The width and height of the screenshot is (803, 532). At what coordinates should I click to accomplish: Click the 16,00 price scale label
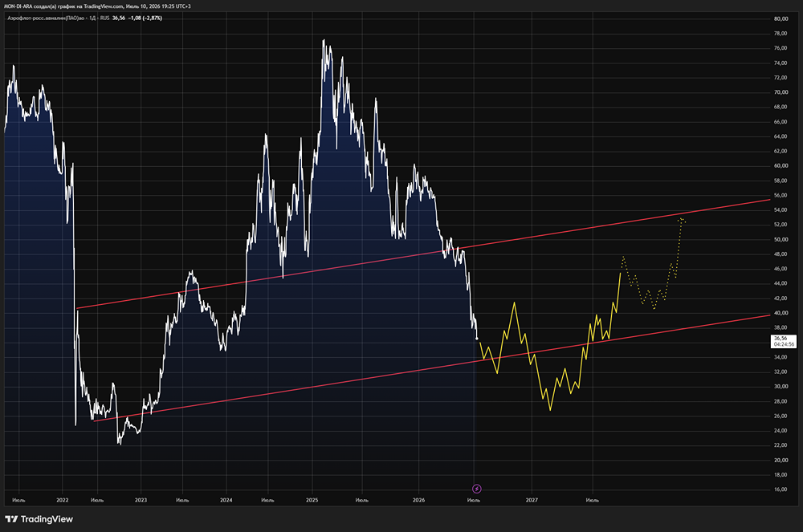click(x=781, y=489)
